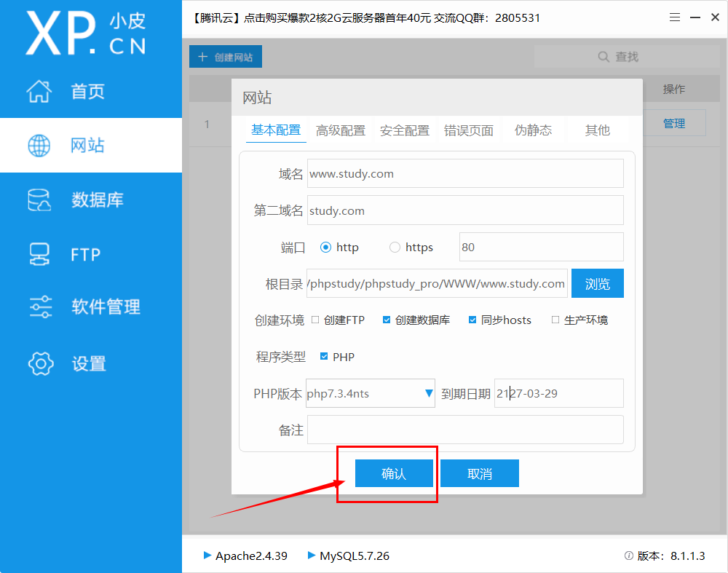728x573 pixels.
Task: Click the 腾讯云 promotion banner text
Action: pos(365,18)
